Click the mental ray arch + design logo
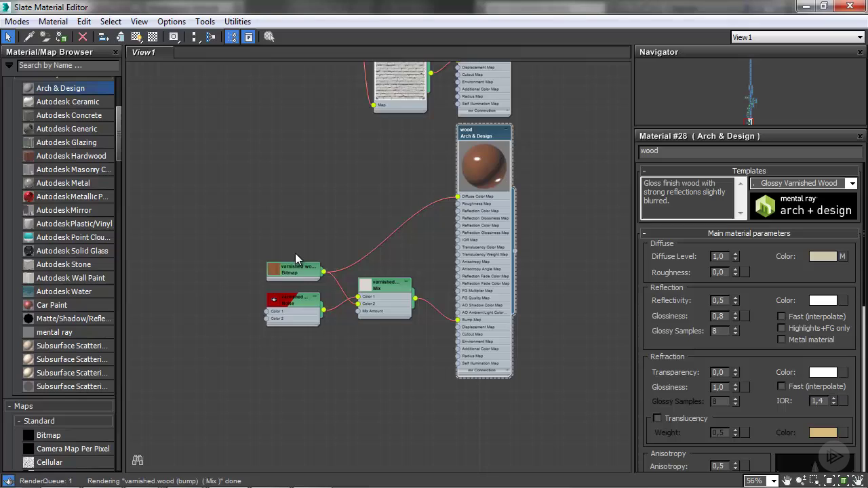 804,205
